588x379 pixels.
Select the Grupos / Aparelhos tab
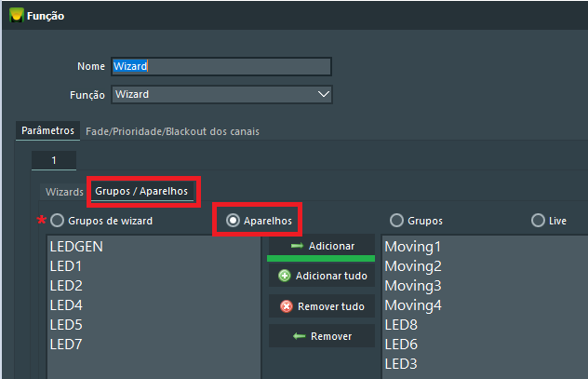tap(141, 191)
